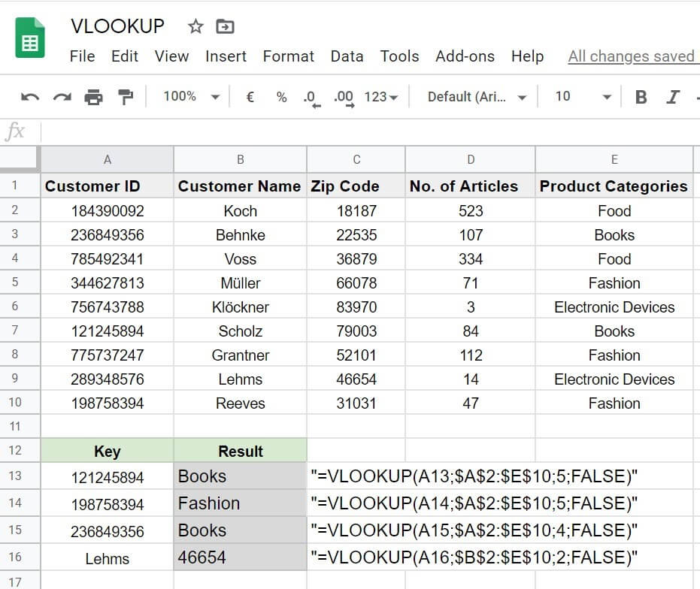700x589 pixels.
Task: Select articles cell 523
Action: click(471, 210)
